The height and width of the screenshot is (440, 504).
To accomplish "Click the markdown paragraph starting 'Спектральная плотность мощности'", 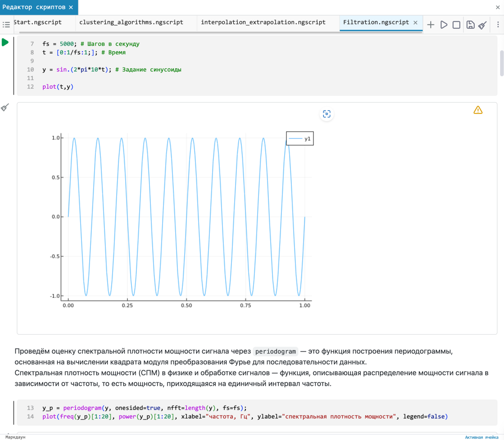I will pos(251,378).
